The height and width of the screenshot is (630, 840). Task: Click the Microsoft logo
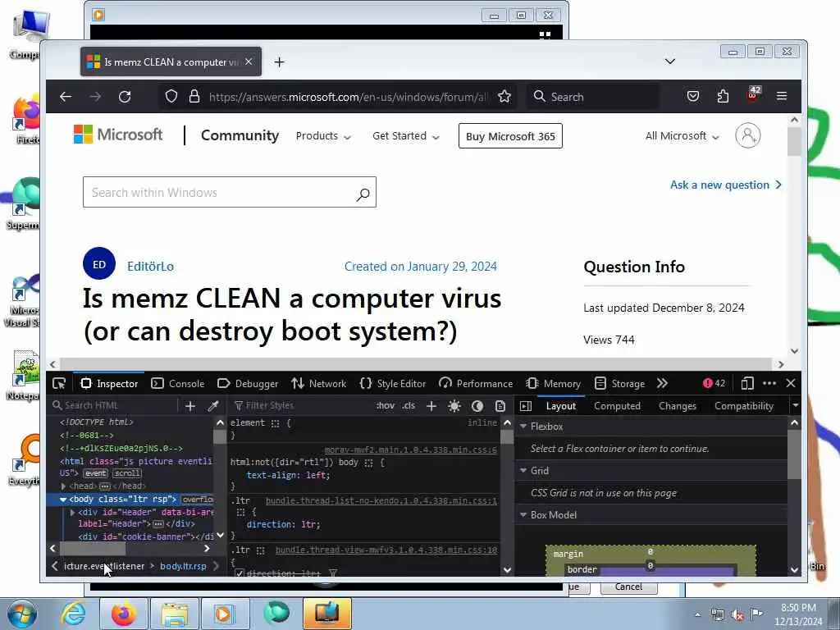click(118, 135)
